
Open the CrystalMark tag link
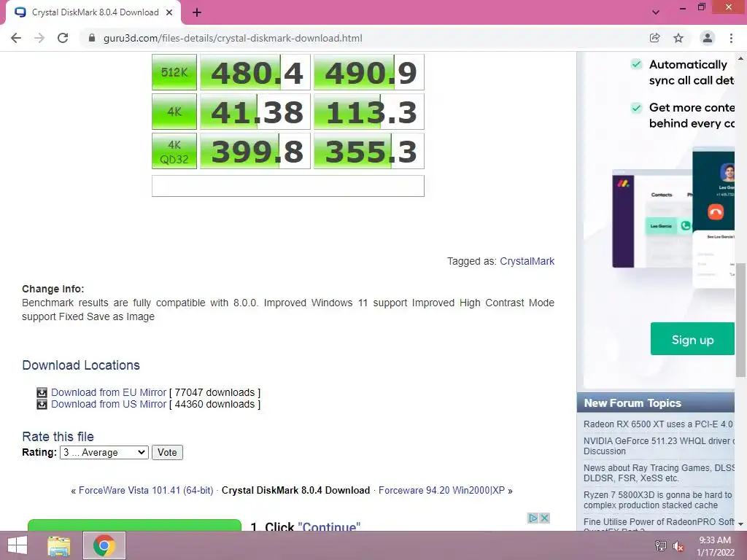click(527, 261)
